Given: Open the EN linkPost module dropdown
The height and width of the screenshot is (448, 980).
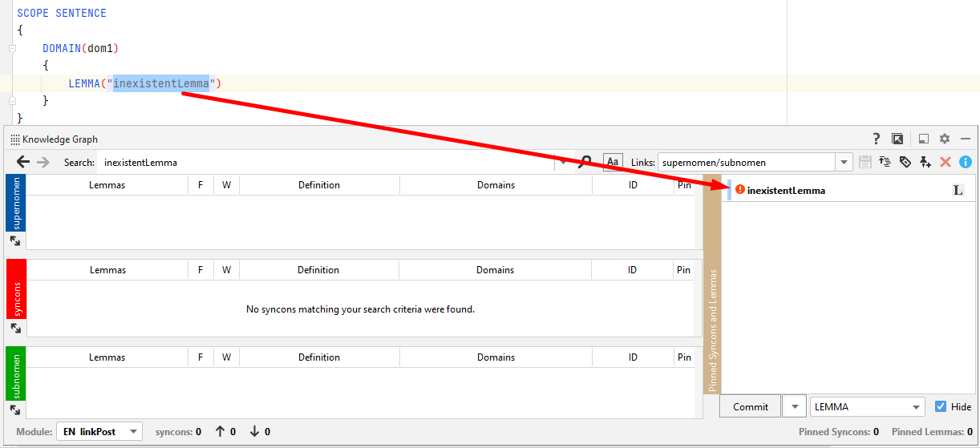Looking at the screenshot, I should click(99, 432).
